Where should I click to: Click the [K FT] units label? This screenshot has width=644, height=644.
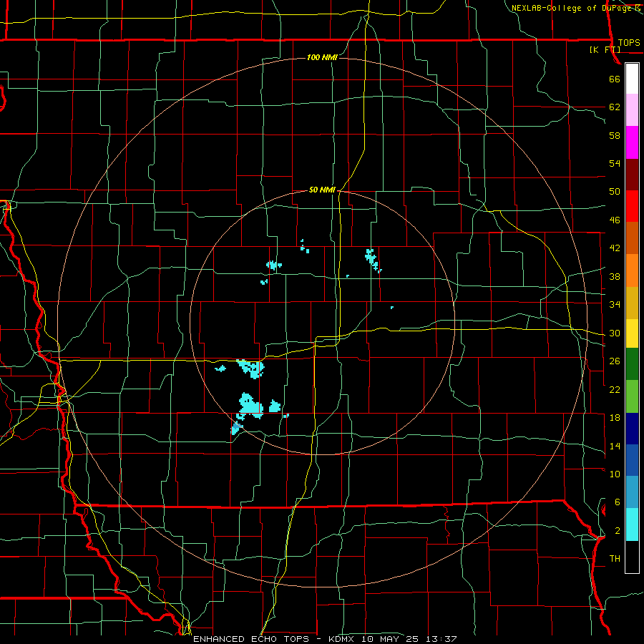(605, 50)
